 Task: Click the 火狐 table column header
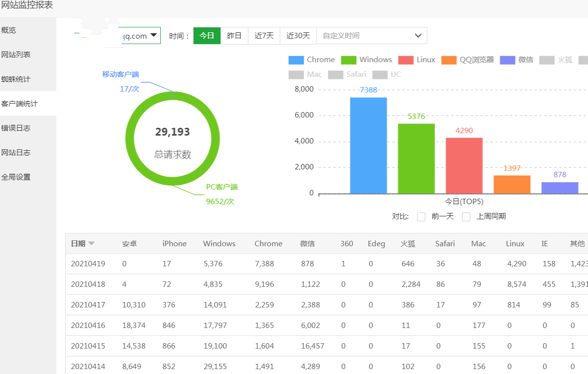[x=408, y=244]
